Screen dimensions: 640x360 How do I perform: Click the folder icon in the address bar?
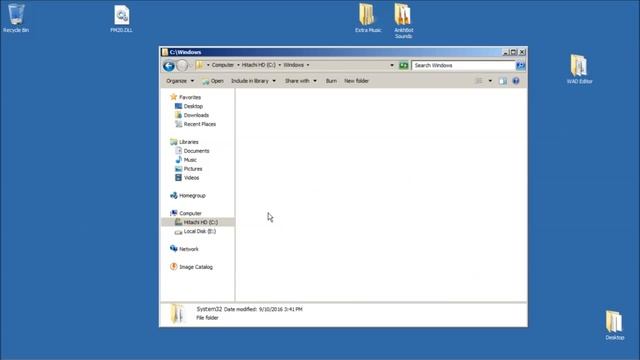point(200,65)
